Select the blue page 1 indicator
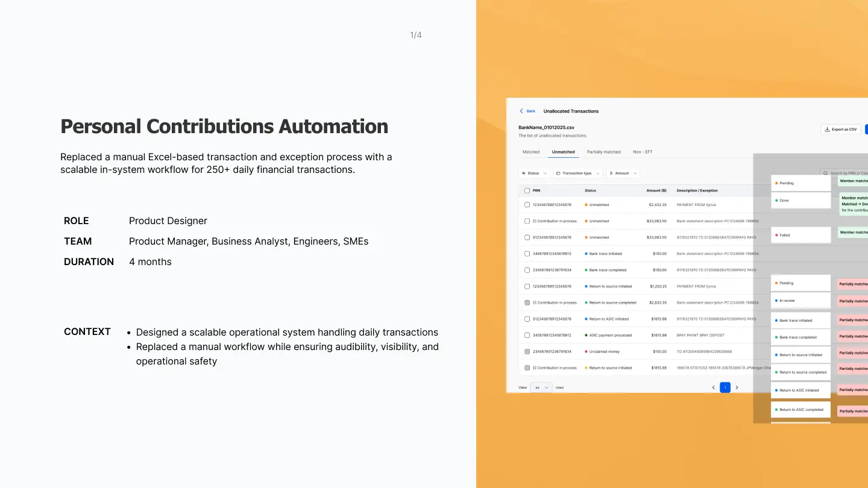Image resolution: width=868 pixels, height=488 pixels. click(x=725, y=387)
